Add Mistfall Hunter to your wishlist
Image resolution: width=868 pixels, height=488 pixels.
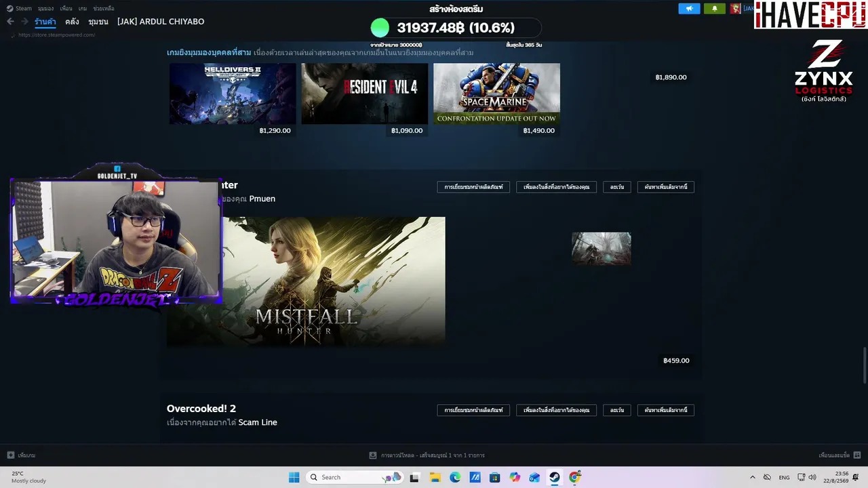click(557, 187)
